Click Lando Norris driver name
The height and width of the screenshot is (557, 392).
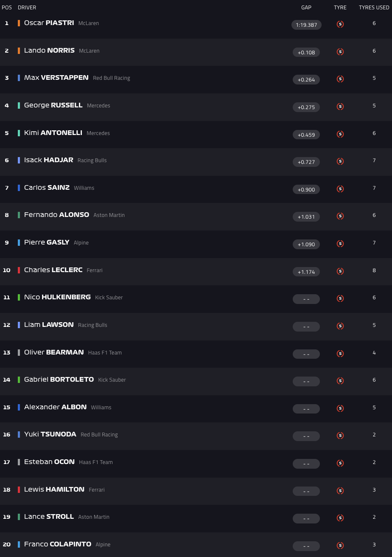coord(49,51)
